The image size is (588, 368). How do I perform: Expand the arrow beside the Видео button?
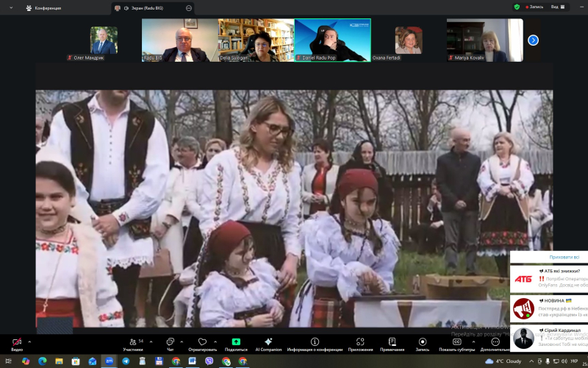click(29, 342)
